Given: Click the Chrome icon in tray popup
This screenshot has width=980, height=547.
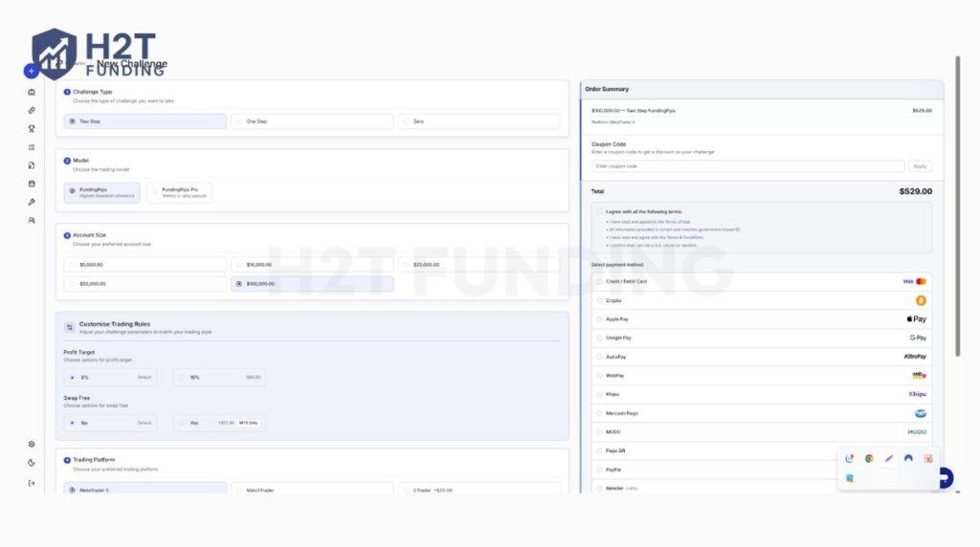Looking at the screenshot, I should click(x=869, y=458).
